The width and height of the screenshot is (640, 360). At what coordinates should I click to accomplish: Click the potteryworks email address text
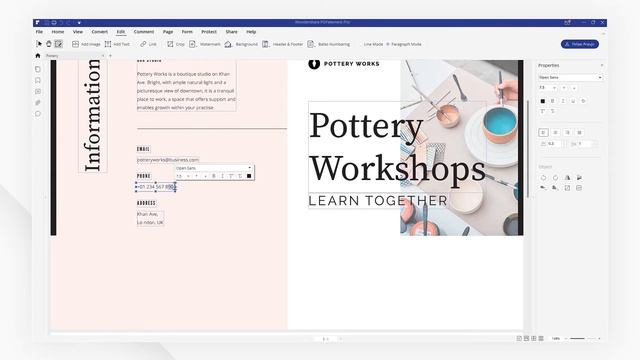(168, 160)
